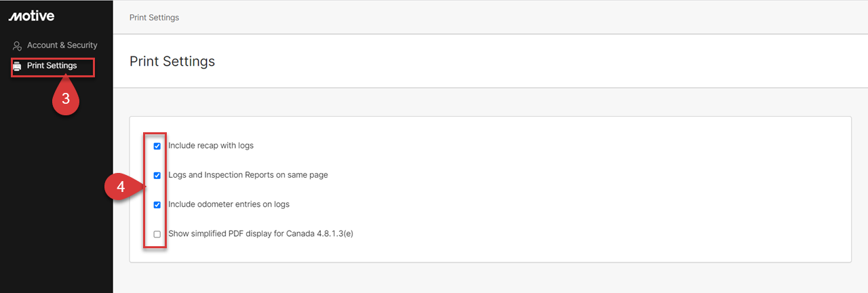Click the "Show simplified PDF display for Canada" label
This screenshot has height=293, width=868.
[x=261, y=234]
